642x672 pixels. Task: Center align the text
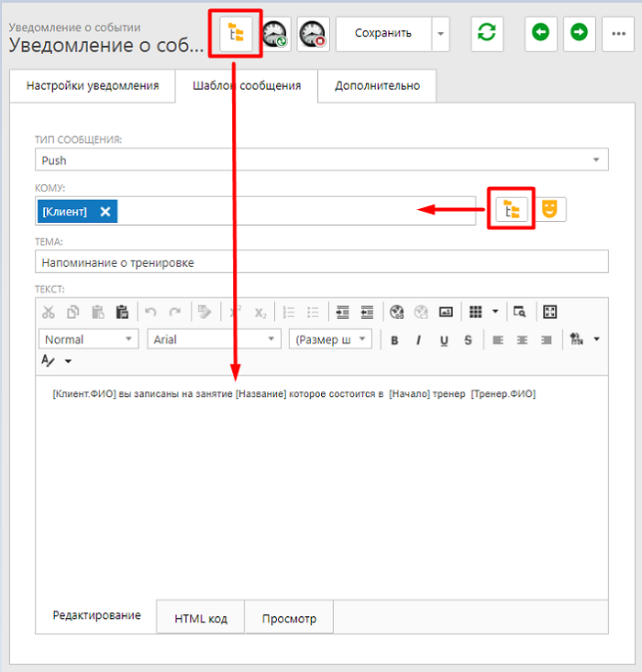pos(522,340)
